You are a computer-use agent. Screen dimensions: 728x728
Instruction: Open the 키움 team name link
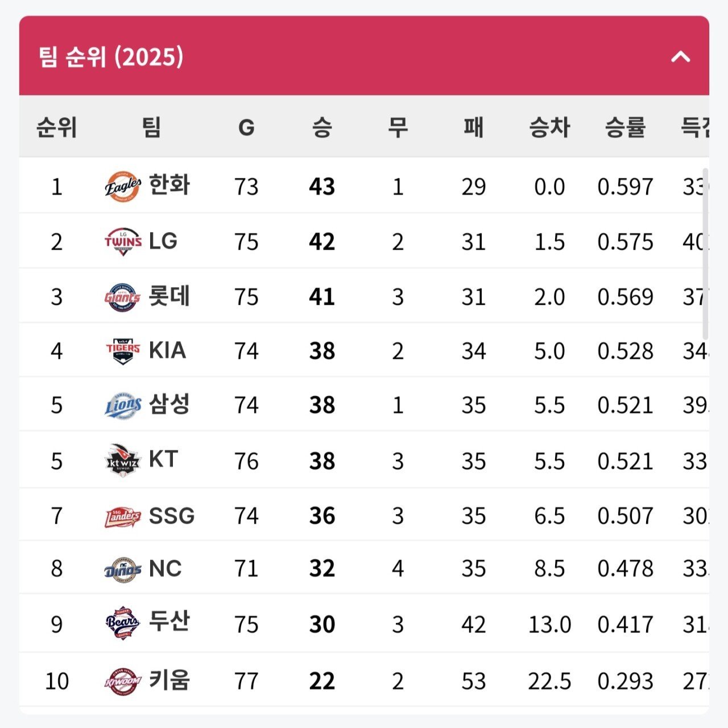tap(169, 680)
